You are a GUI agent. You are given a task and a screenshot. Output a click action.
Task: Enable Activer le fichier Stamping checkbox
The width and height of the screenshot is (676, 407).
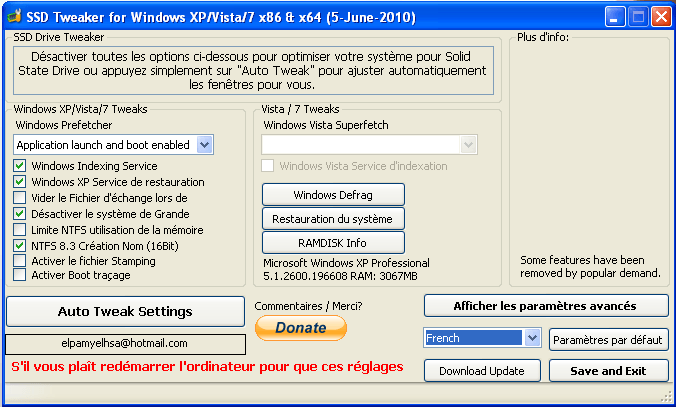click(19, 261)
